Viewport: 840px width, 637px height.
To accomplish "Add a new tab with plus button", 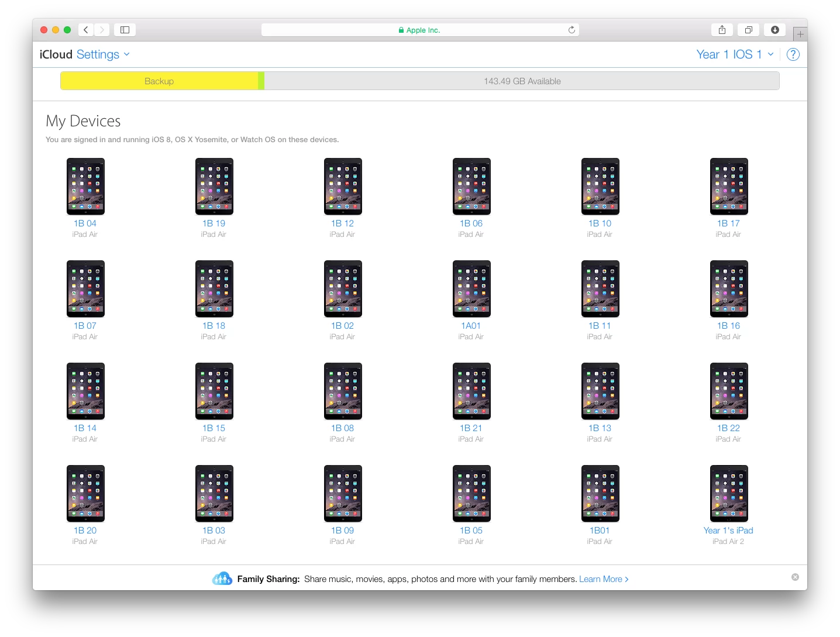I will click(800, 34).
